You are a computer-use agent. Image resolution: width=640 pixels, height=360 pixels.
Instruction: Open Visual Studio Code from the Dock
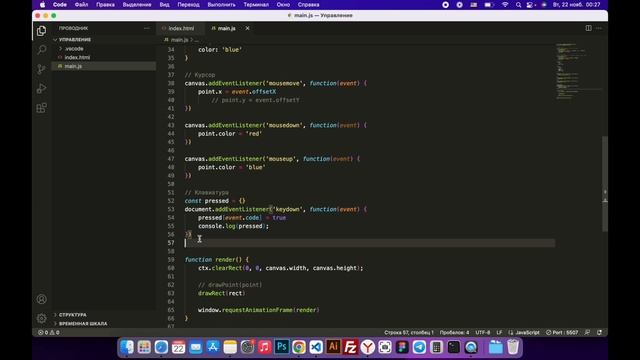[316, 347]
